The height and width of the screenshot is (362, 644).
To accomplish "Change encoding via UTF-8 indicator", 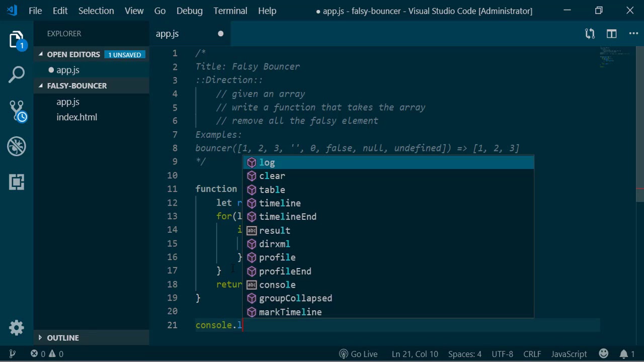I will [x=502, y=354].
